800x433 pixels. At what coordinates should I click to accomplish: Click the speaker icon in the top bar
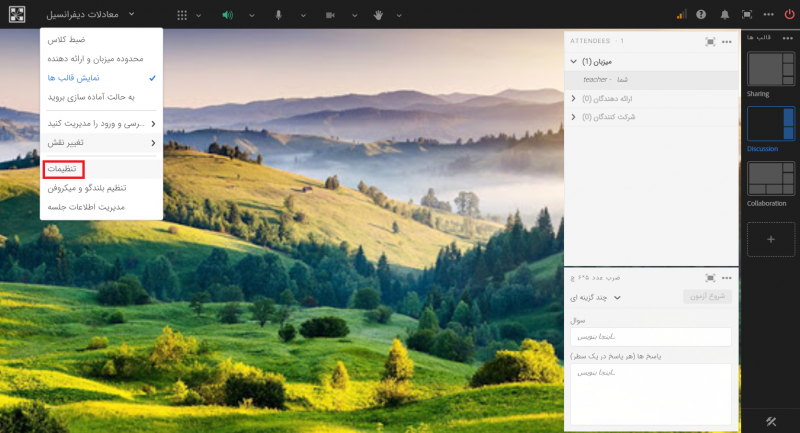pyautogui.click(x=227, y=15)
